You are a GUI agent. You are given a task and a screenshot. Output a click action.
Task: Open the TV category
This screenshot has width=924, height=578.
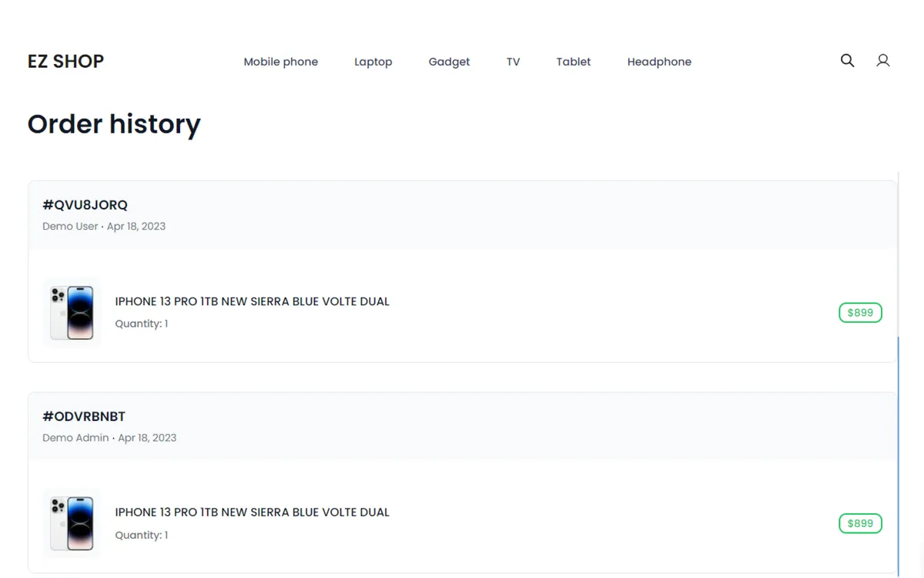coord(514,62)
